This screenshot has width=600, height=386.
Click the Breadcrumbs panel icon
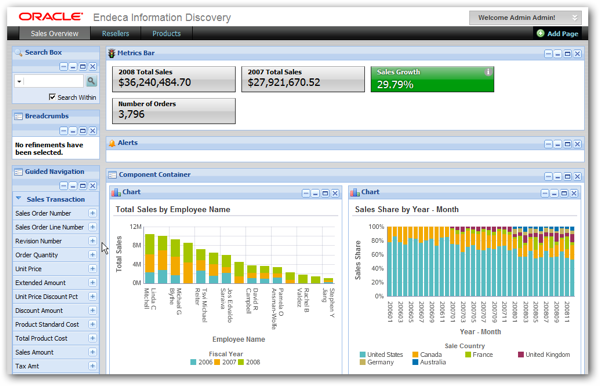pyautogui.click(x=18, y=116)
